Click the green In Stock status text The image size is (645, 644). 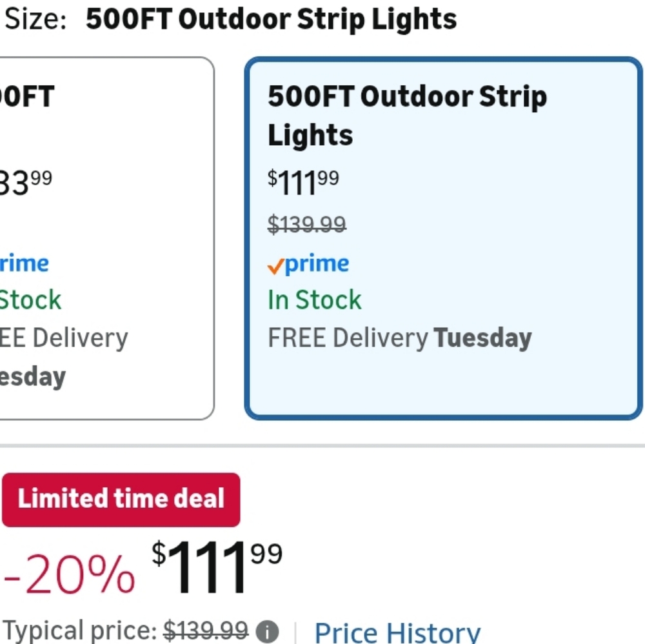click(314, 299)
